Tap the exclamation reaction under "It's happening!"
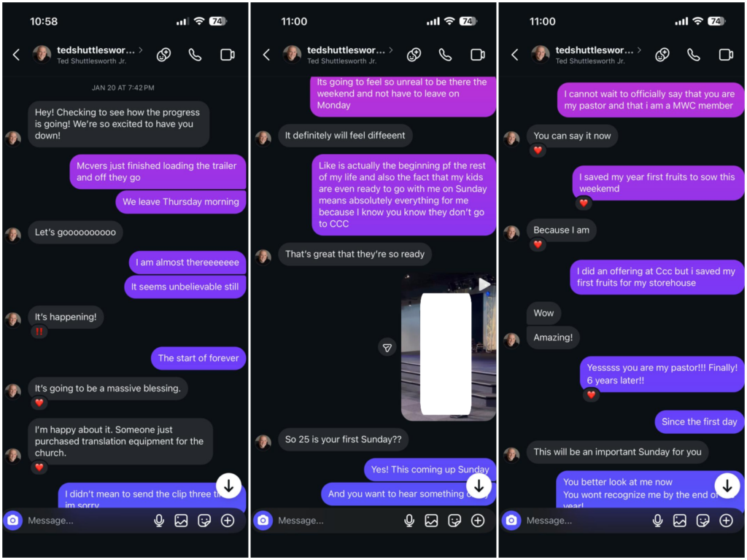The height and width of the screenshot is (560, 747). tap(39, 332)
